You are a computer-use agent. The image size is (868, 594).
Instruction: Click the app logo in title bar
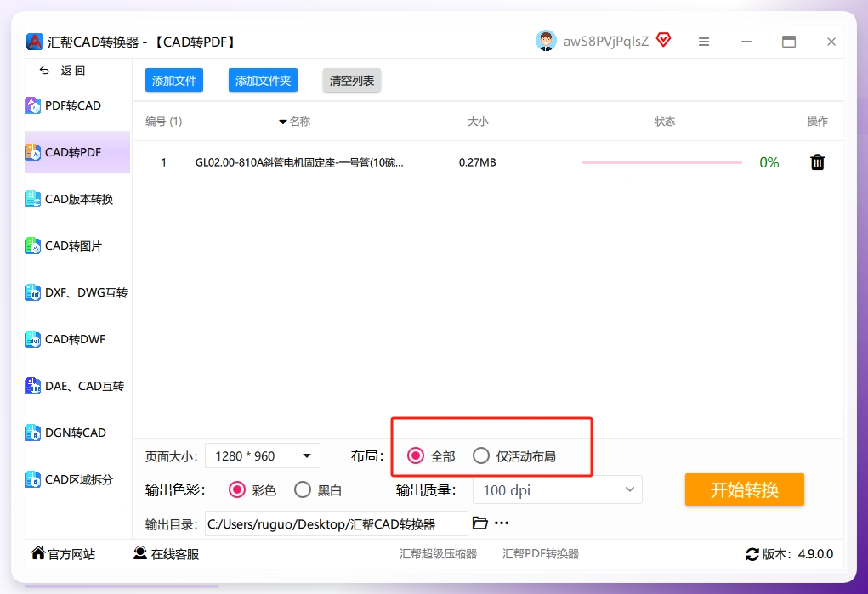pos(34,42)
